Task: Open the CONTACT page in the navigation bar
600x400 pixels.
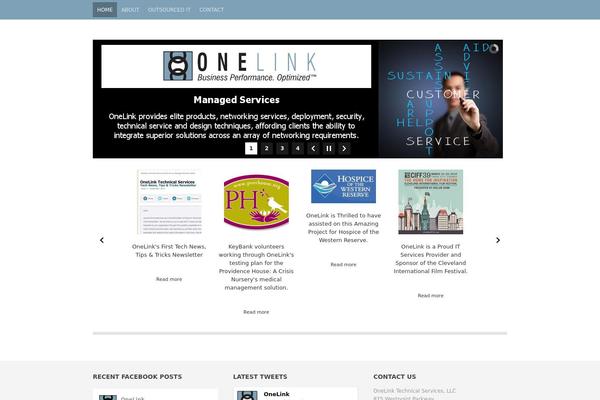Action: [211, 10]
